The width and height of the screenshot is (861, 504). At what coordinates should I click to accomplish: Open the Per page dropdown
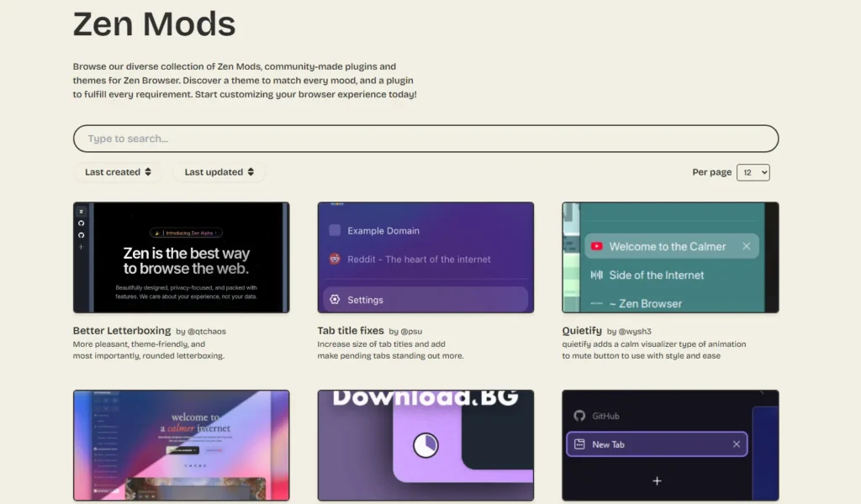click(753, 172)
